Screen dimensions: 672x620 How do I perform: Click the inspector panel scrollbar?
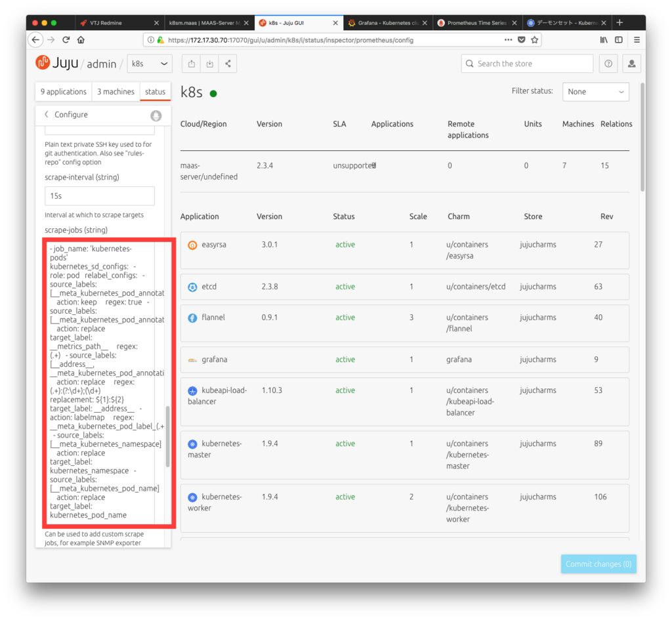[x=167, y=436]
